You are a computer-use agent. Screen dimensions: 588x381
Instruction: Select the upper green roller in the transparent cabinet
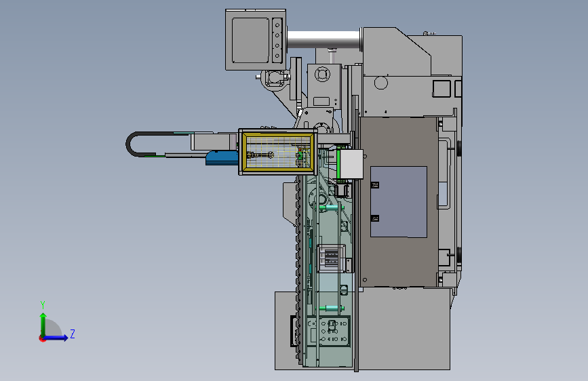pos(330,207)
